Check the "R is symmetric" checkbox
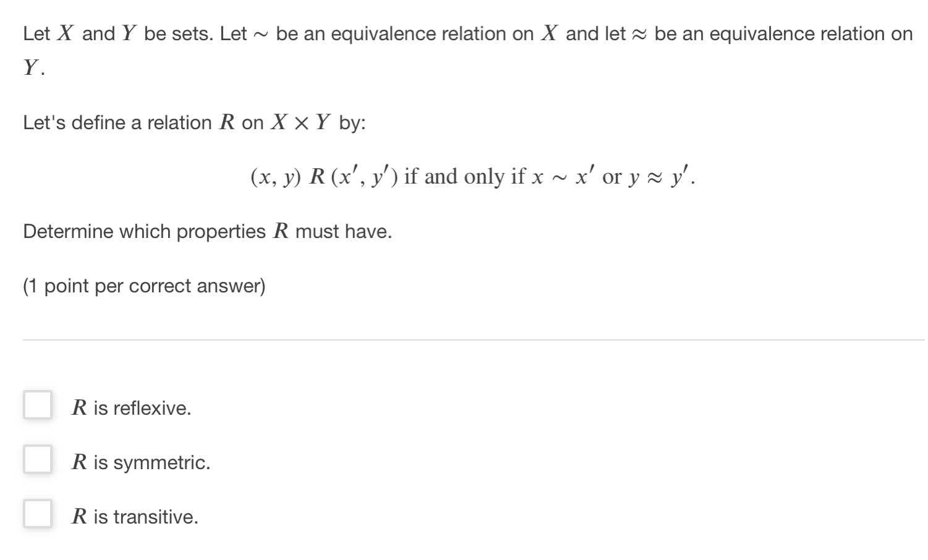Image resolution: width=928 pixels, height=560 pixels. point(37,460)
